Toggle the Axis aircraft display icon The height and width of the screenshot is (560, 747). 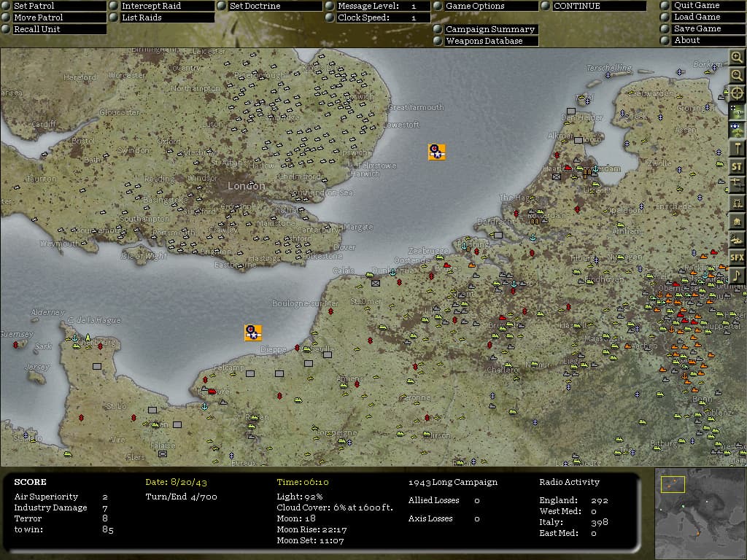(x=737, y=112)
